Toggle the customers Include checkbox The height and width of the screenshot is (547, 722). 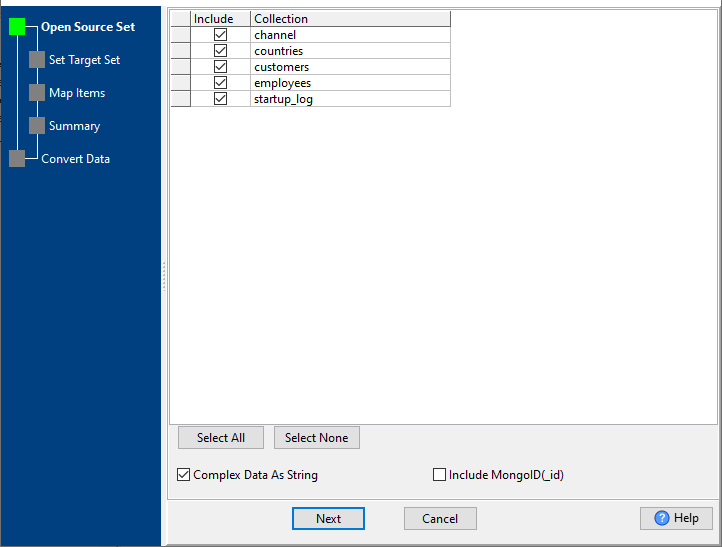tap(221, 67)
